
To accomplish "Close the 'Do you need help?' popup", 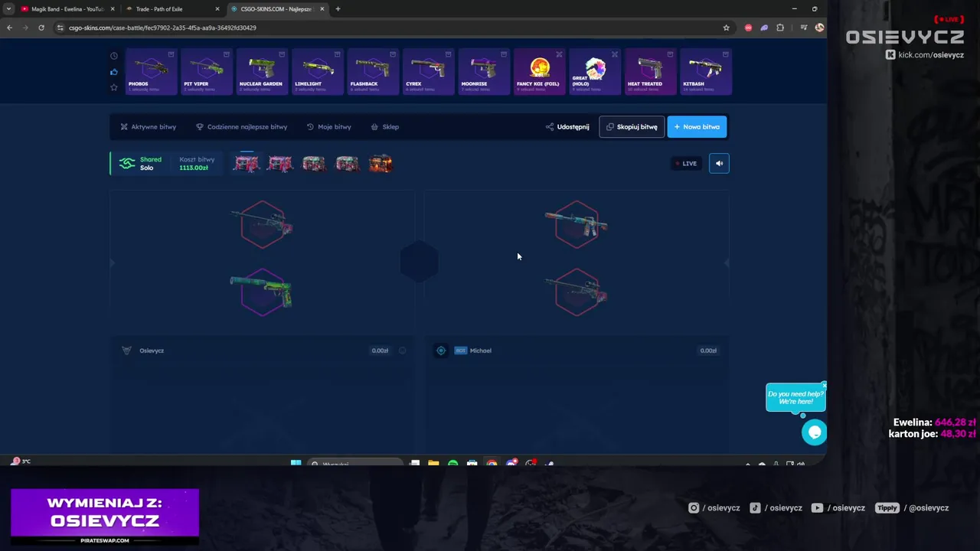I will pos(824,385).
